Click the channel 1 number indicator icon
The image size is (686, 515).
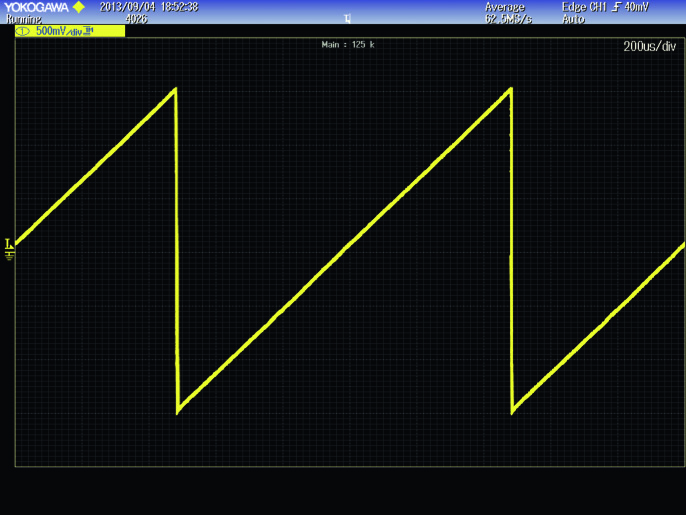pos(23,31)
